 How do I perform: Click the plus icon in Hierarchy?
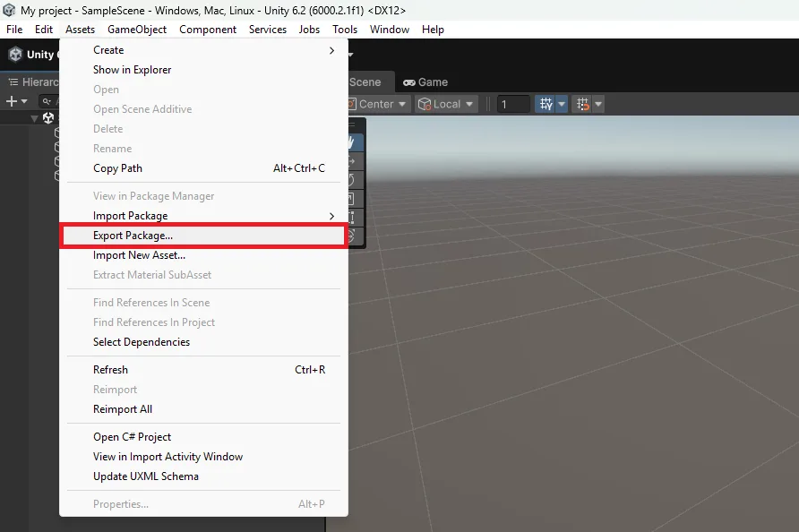(12, 102)
